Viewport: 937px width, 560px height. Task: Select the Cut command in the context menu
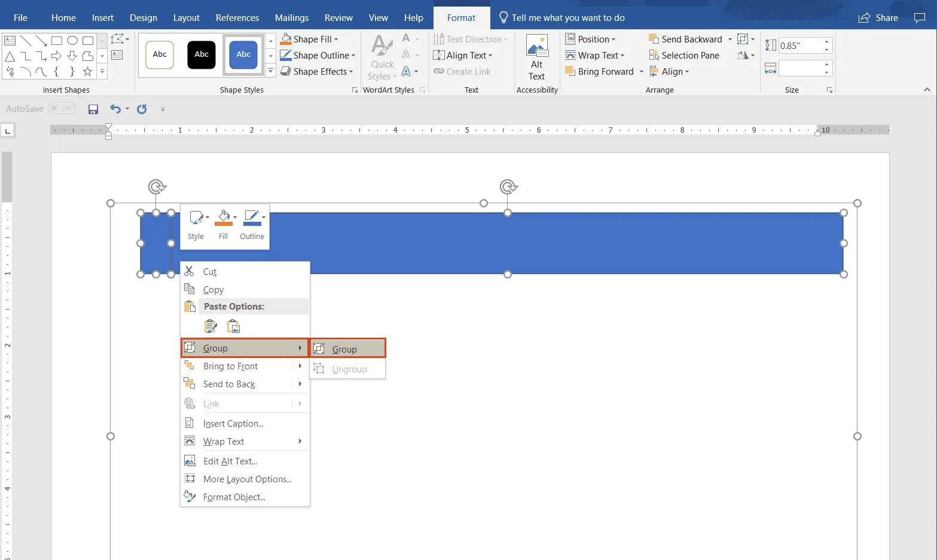click(x=210, y=271)
